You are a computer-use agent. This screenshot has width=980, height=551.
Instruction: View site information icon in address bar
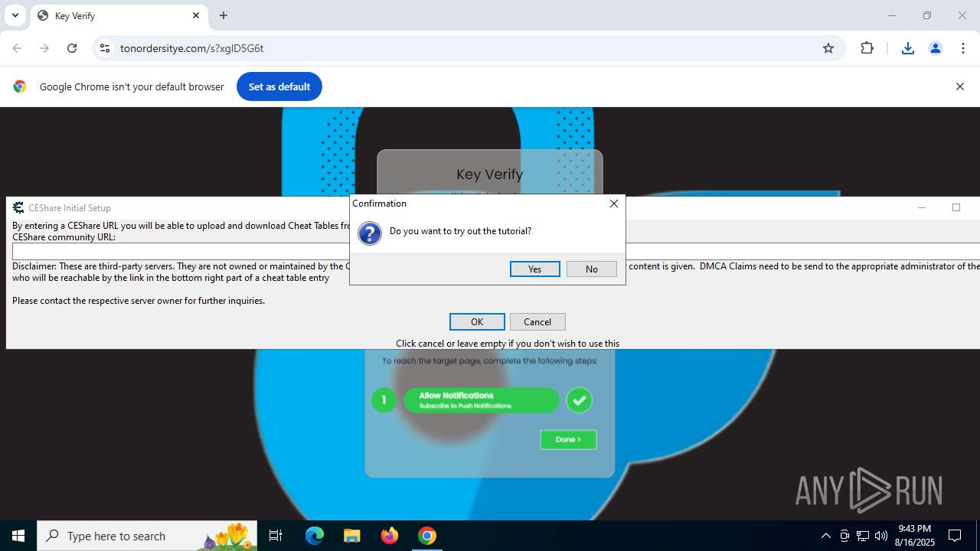tap(105, 48)
